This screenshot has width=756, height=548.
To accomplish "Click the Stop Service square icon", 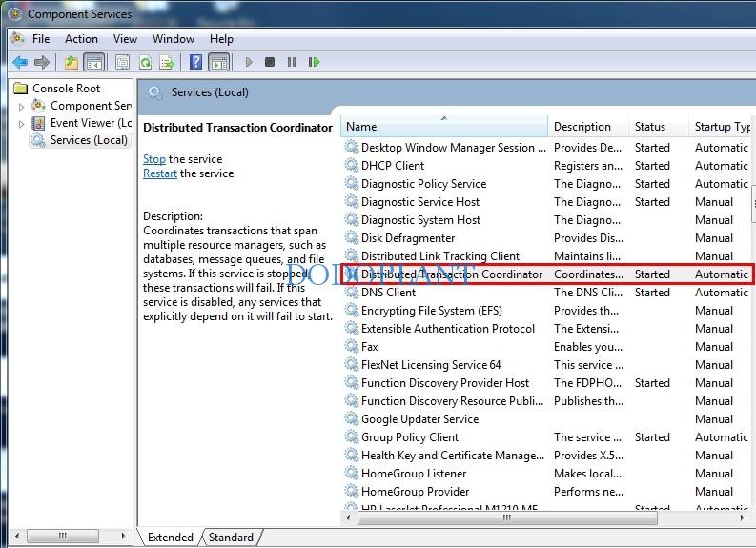I will [270, 62].
